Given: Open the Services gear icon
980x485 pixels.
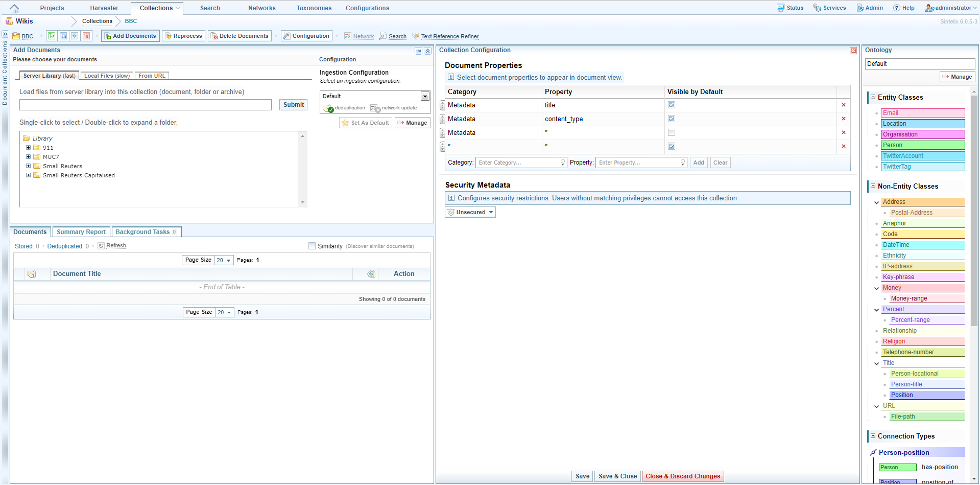Looking at the screenshot, I should point(817,8).
